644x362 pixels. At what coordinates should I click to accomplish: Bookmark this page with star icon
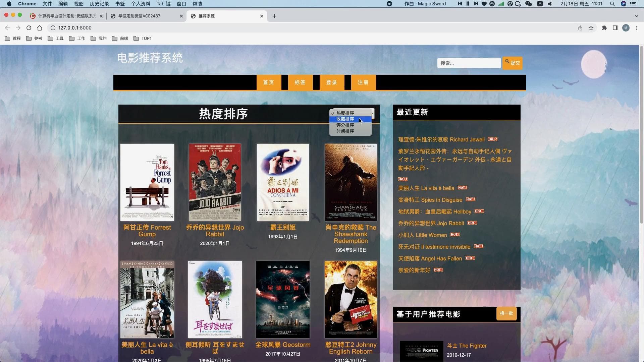[x=591, y=28]
